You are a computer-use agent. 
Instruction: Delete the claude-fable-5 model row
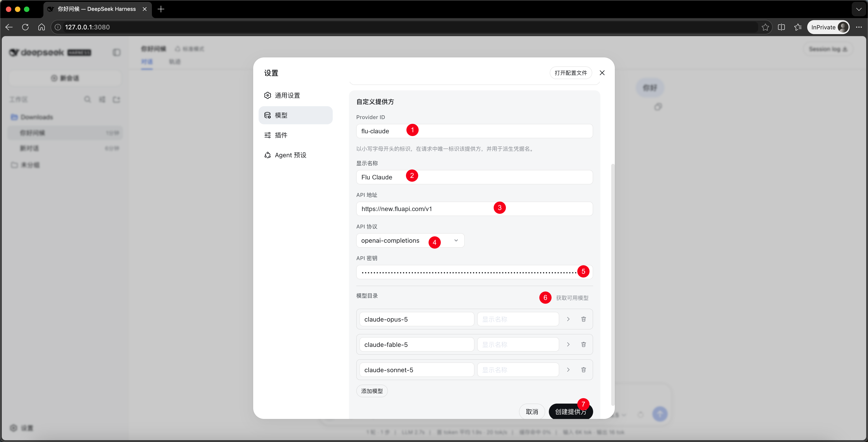(x=583, y=344)
